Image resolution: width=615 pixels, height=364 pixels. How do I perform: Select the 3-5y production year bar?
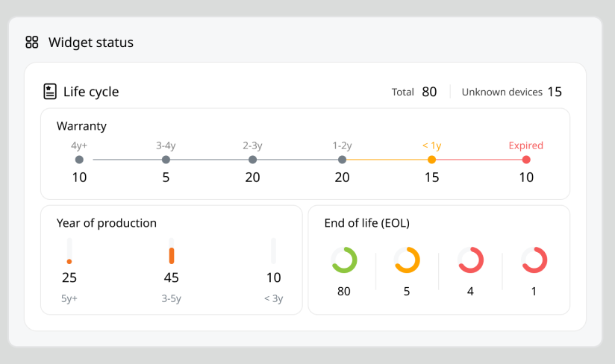coord(172,251)
